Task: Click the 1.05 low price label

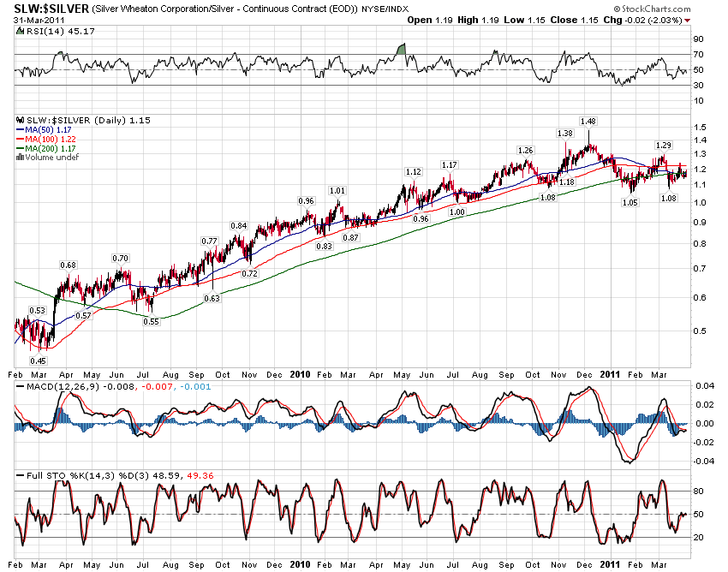Action: (630, 202)
